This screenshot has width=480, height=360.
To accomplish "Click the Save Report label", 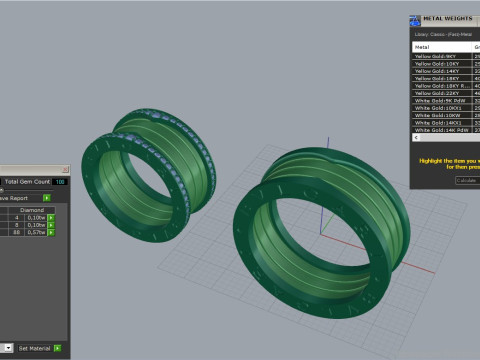I will (14, 198).
